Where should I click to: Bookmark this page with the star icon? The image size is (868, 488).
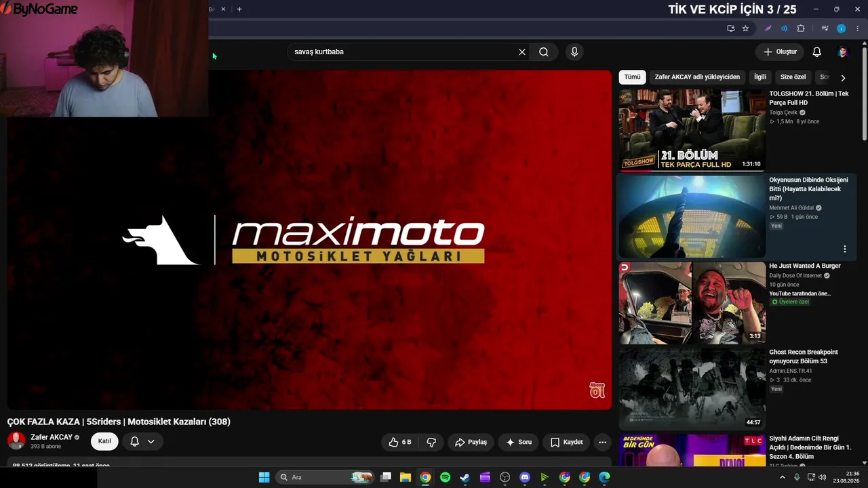click(x=745, y=28)
